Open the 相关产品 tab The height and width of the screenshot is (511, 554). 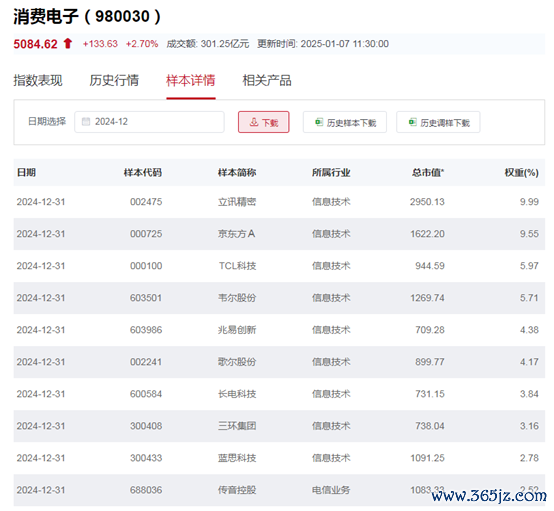click(267, 81)
